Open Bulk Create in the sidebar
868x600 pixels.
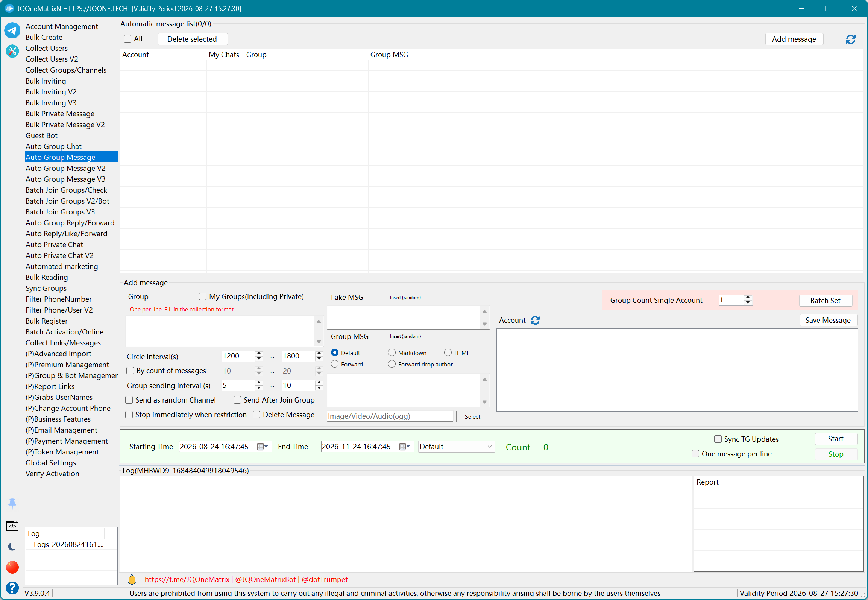click(x=44, y=37)
